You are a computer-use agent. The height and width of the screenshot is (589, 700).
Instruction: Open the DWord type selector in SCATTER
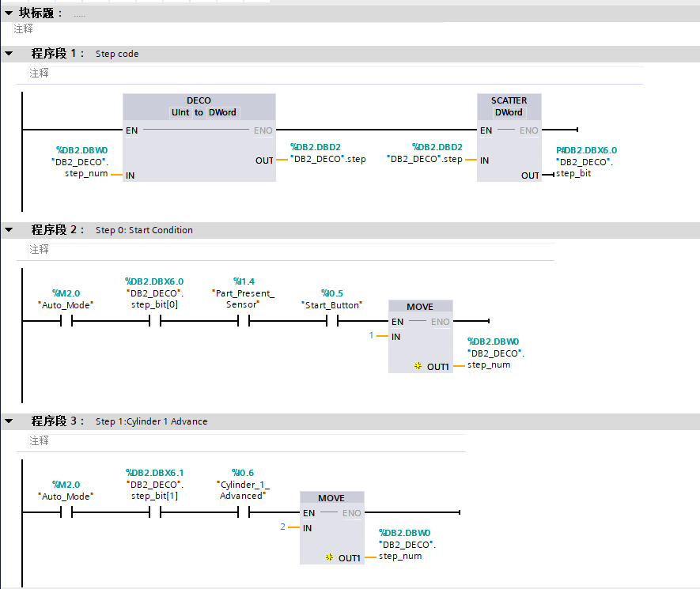pyautogui.click(x=509, y=112)
